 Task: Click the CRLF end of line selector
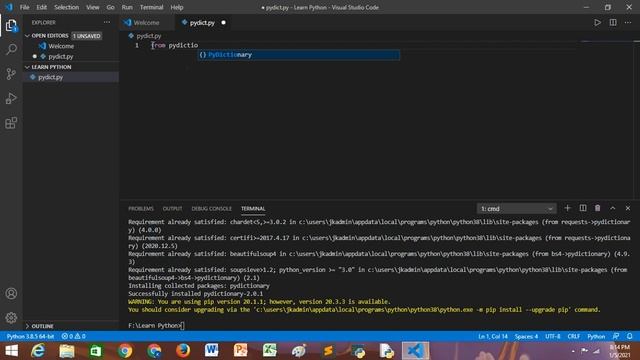(x=573, y=336)
